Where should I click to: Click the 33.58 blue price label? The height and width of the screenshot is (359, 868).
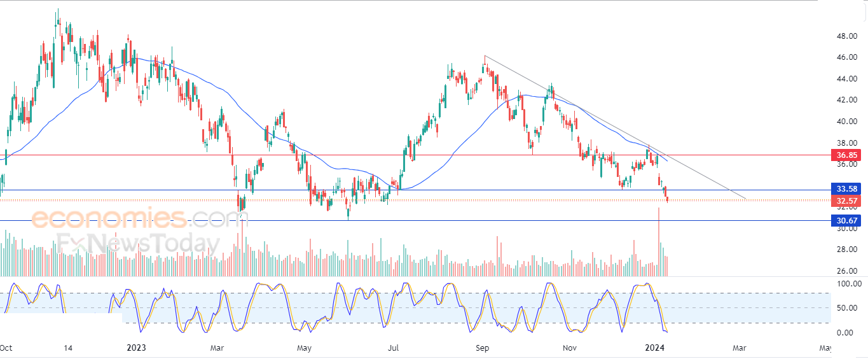point(847,188)
